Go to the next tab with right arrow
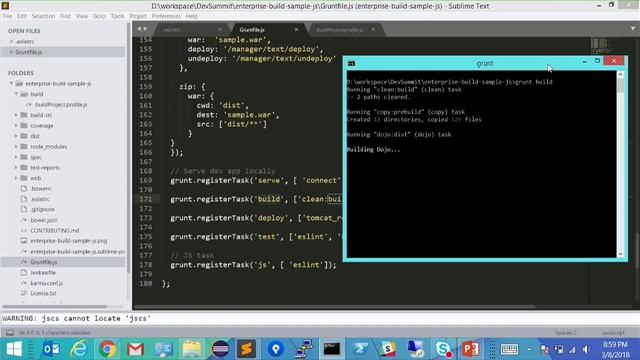 coord(145,29)
